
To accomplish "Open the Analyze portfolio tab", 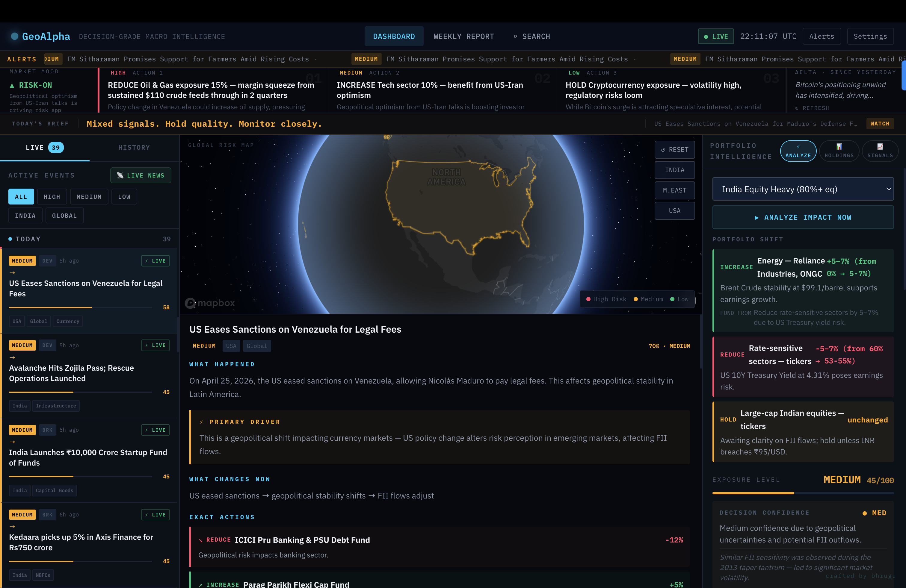I will (x=798, y=151).
